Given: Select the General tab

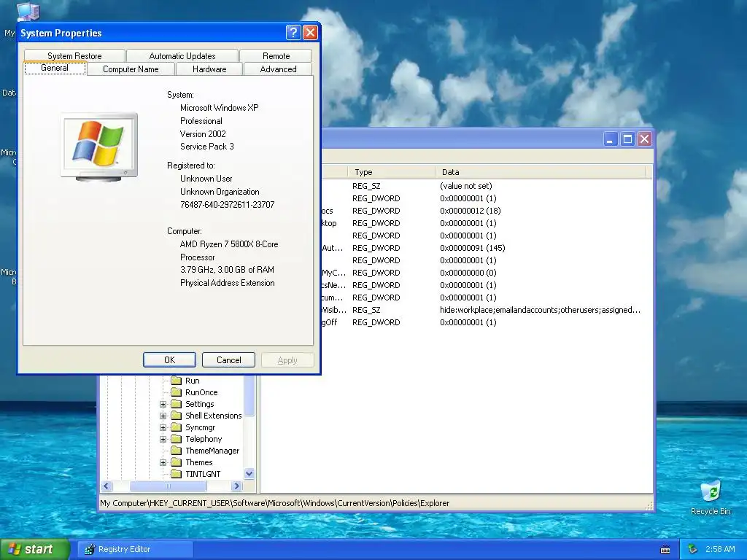Looking at the screenshot, I should (55, 68).
